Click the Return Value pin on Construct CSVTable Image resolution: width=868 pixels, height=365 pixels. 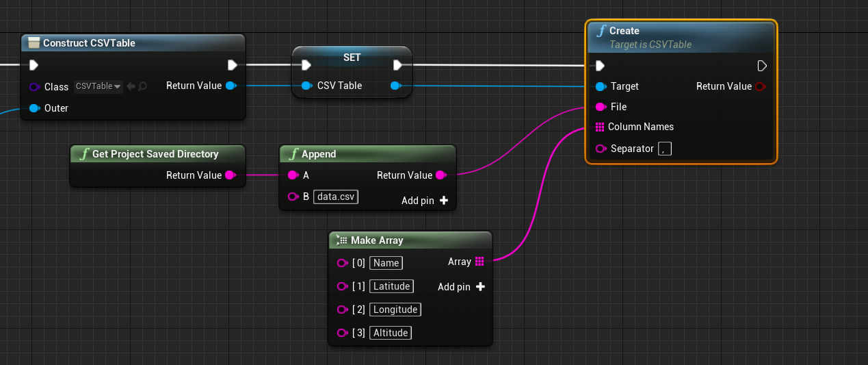pos(231,86)
